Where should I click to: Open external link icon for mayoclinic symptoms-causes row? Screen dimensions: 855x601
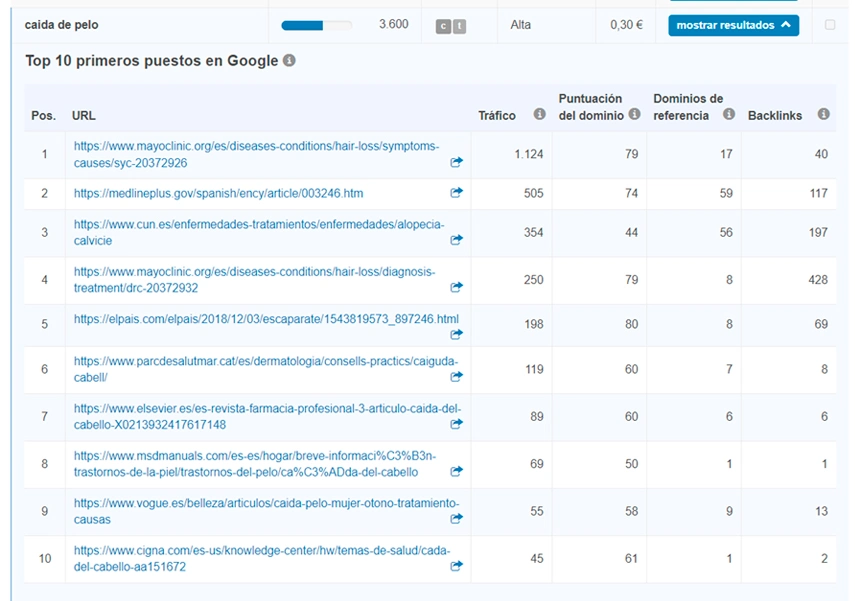point(456,162)
